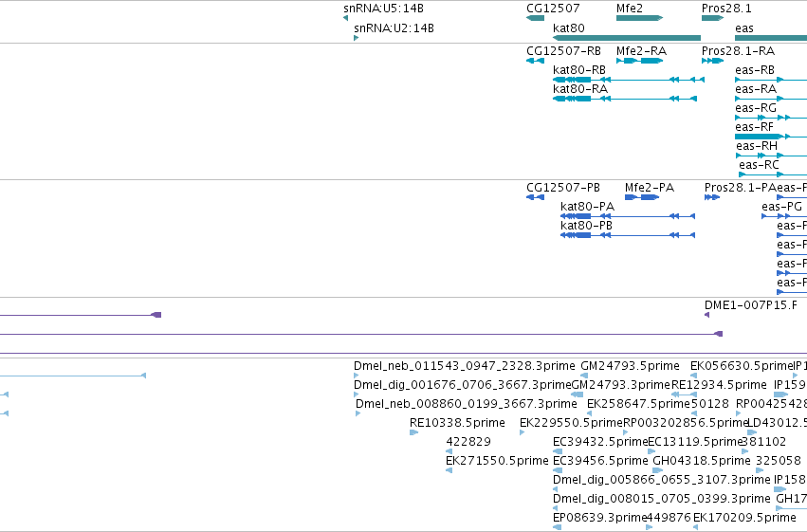Click the CG12507 gene glyph
The image size is (807, 532).
[535, 18]
